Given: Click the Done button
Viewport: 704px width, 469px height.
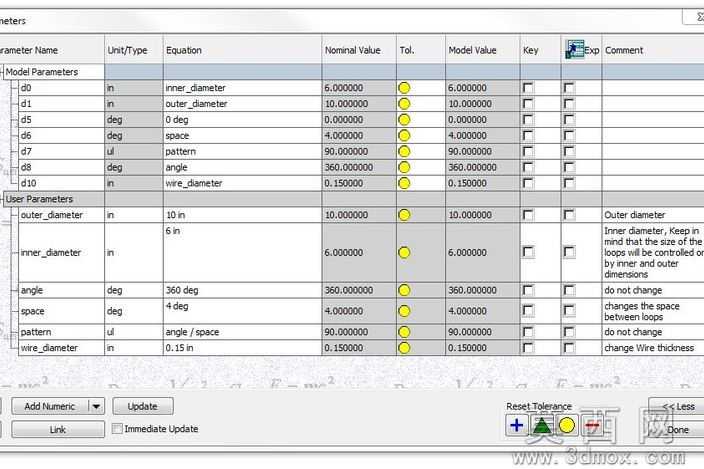Looking at the screenshot, I should pos(678,430).
